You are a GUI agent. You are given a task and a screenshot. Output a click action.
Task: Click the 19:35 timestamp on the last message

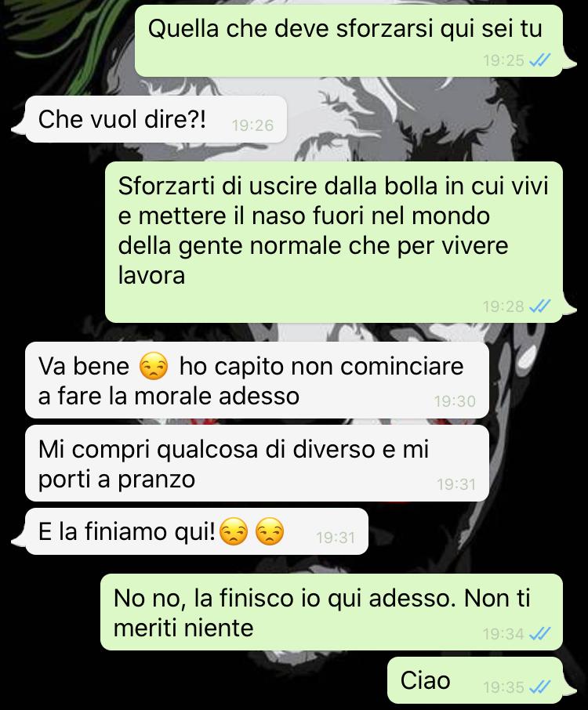coord(503,687)
